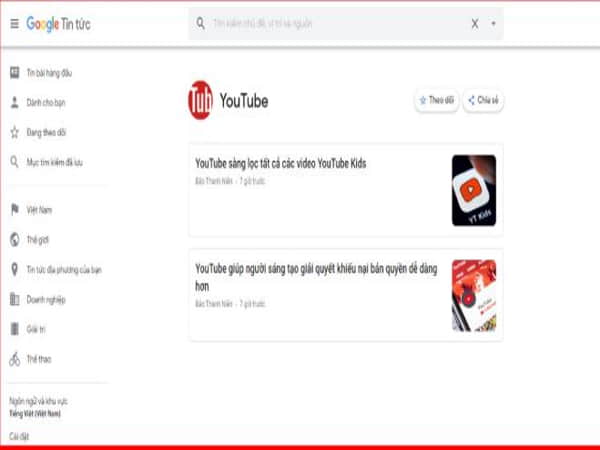Open Ngôn ngữ và khu vực settings
The width and height of the screenshot is (600, 450).
point(38,407)
